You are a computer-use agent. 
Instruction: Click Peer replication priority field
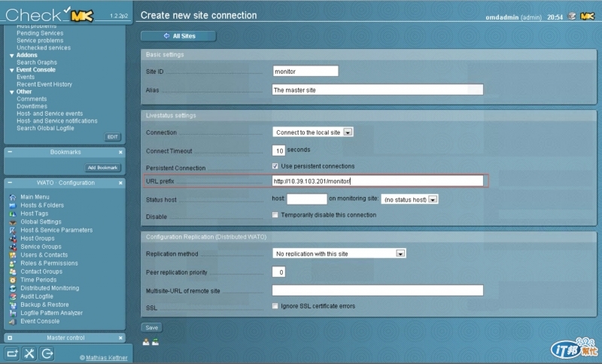coord(278,272)
